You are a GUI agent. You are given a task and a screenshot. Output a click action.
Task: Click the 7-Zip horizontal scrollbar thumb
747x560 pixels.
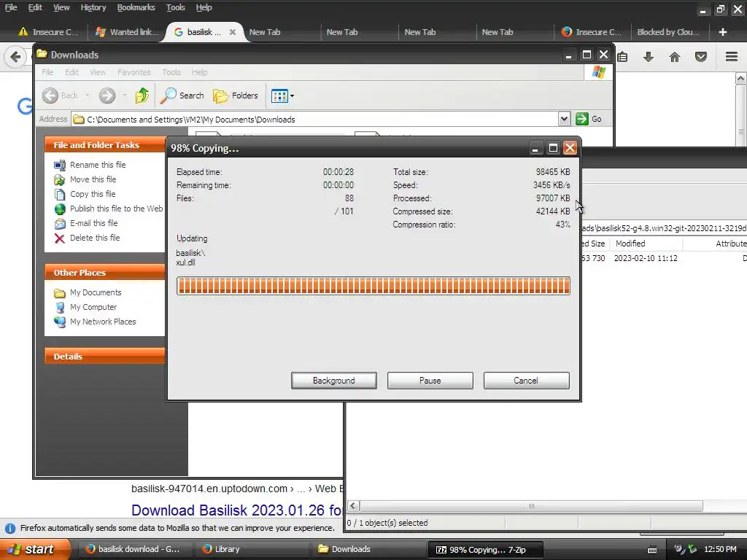531,506
